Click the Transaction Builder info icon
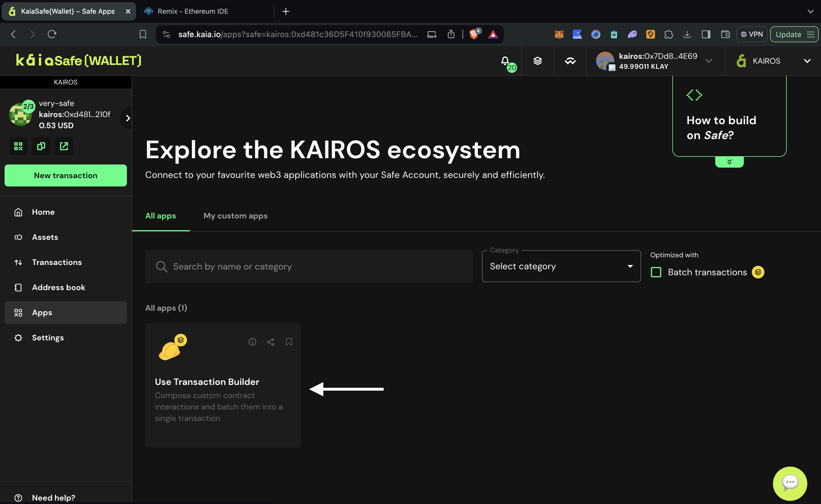Image resolution: width=821 pixels, height=504 pixels. point(252,342)
